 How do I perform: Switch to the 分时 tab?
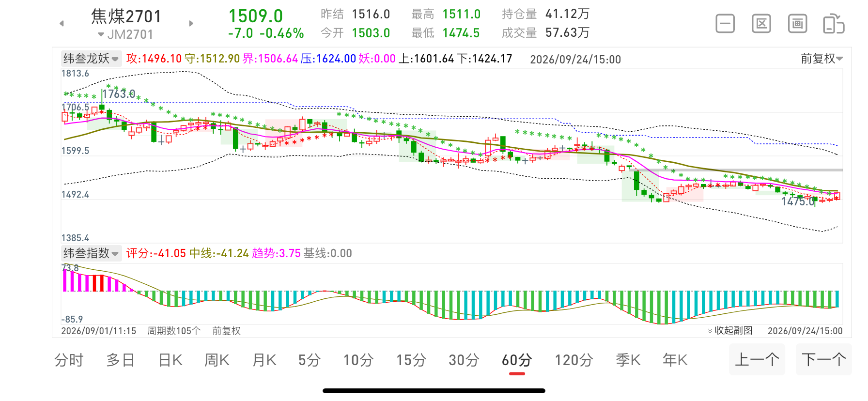point(69,360)
